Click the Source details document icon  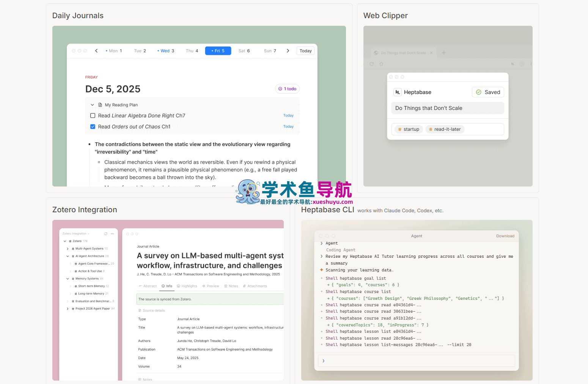click(x=140, y=310)
